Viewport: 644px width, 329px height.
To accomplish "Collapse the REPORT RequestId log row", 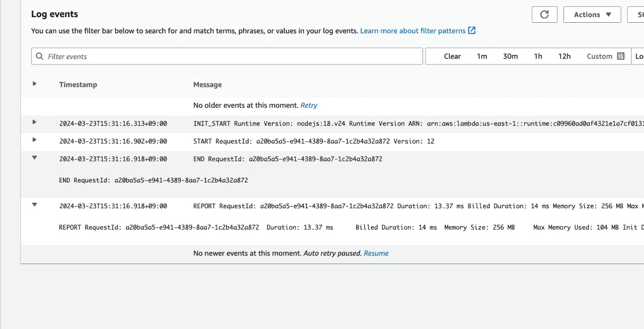I will [x=35, y=205].
